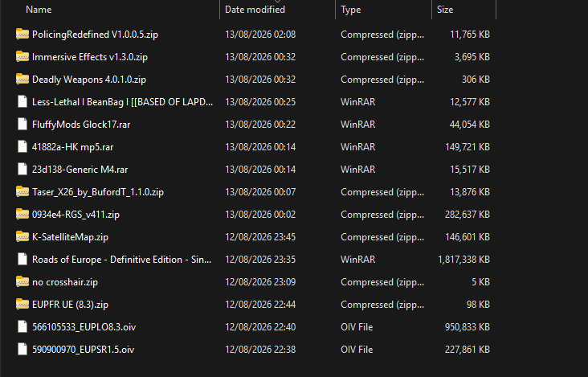This screenshot has width=588, height=377.
Task: Click the EUPFR UE (8.3).zip icon
Action: click(x=22, y=304)
